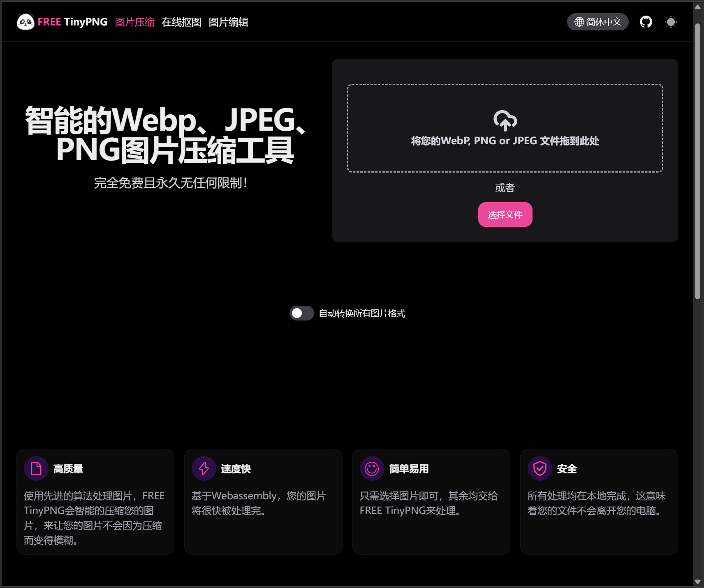Viewport: 704px width, 588px height.
Task: Open the GitHub repository icon
Action: 646,22
